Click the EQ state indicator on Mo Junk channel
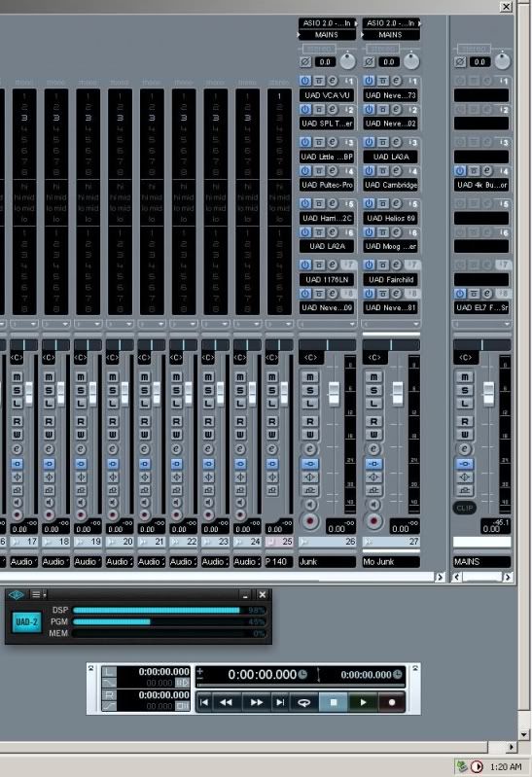Image resolution: width=532 pixels, height=777 pixels. click(x=373, y=477)
